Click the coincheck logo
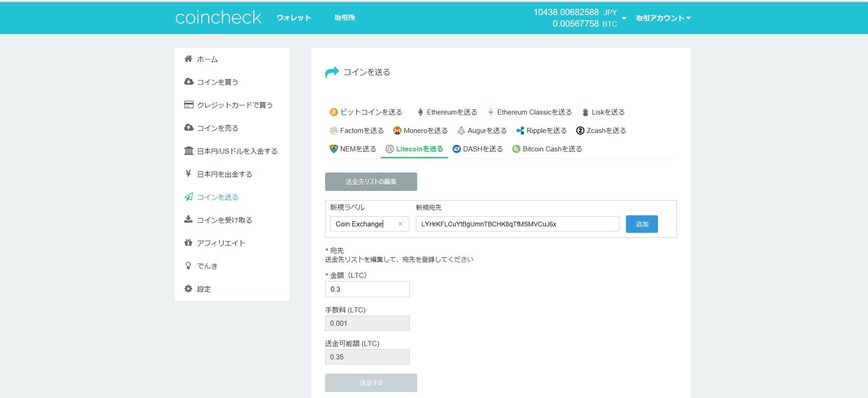The image size is (868, 398). pos(218,17)
